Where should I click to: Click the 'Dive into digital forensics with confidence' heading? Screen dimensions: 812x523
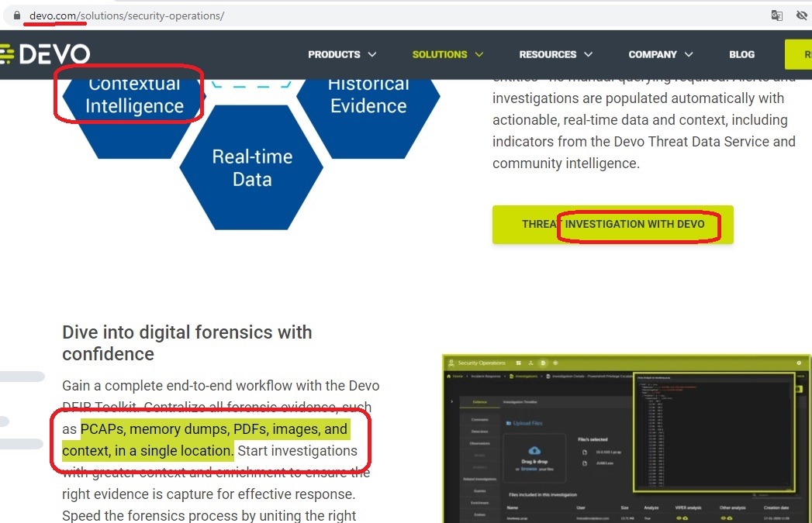(x=187, y=343)
